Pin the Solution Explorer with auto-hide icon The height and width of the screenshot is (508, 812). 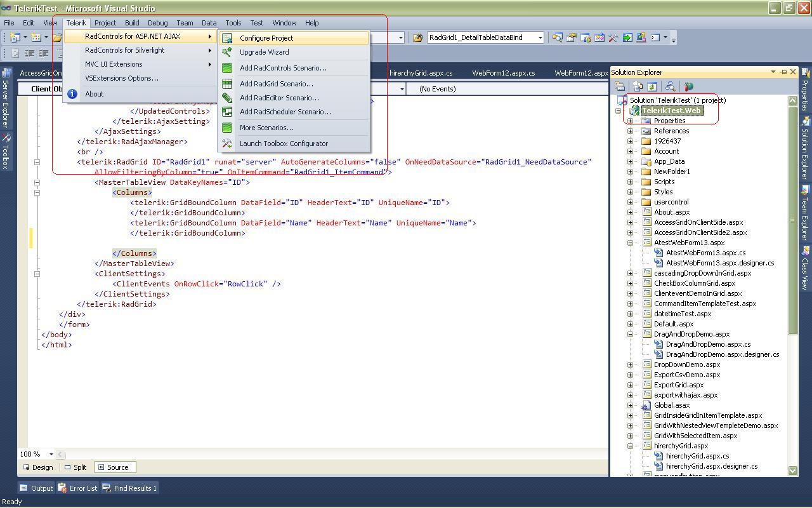tap(783, 72)
